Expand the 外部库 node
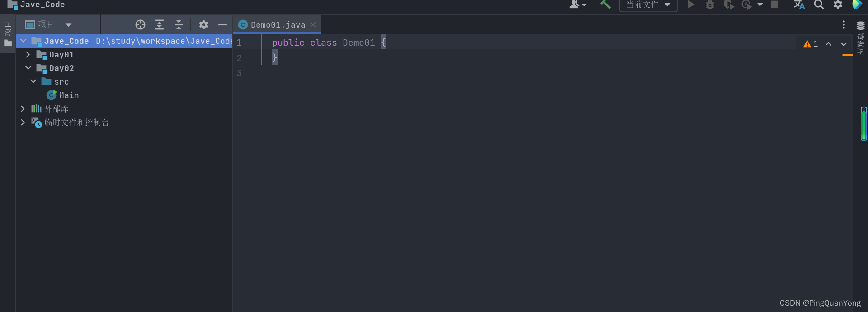868x312 pixels. 23,109
